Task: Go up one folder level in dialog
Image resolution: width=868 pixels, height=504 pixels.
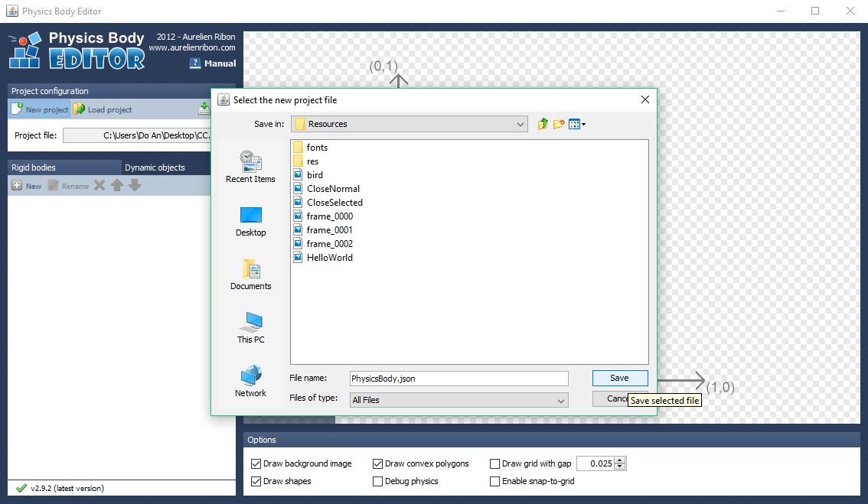Action: [x=543, y=124]
